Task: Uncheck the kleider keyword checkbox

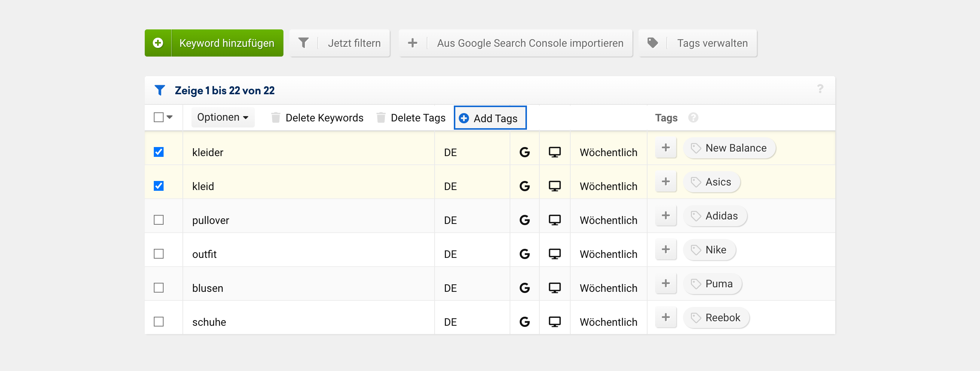Action: 159,152
